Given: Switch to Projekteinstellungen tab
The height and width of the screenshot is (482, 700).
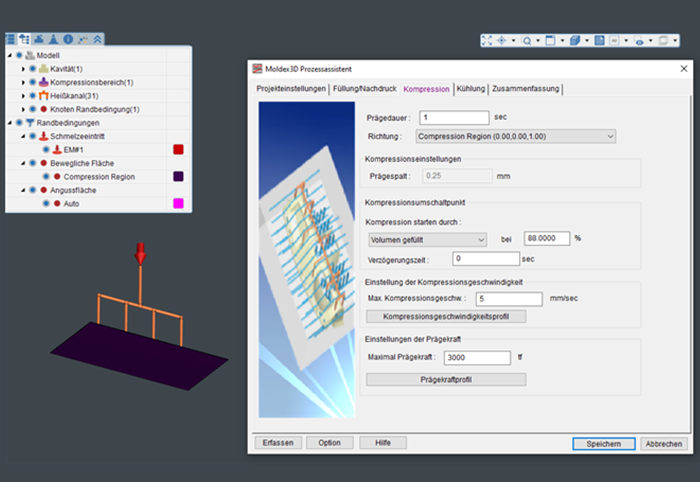Looking at the screenshot, I should point(291,88).
